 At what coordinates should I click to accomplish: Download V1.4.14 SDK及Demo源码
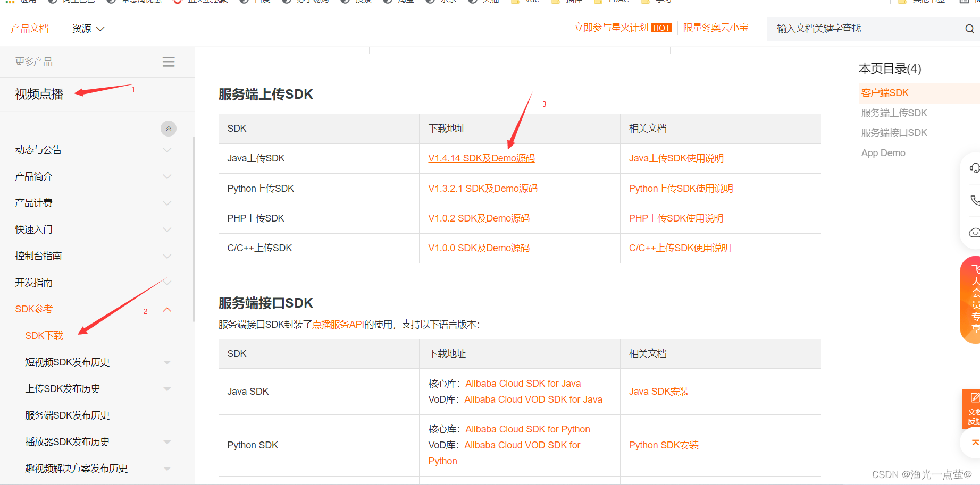pyautogui.click(x=482, y=158)
